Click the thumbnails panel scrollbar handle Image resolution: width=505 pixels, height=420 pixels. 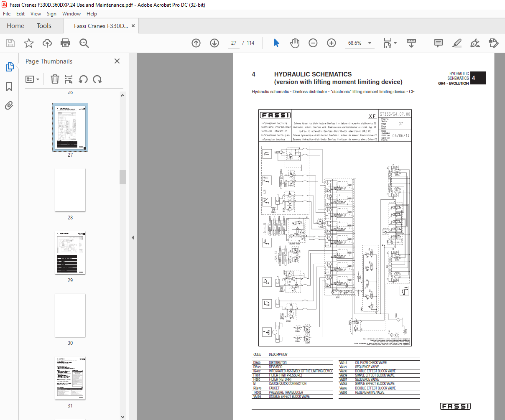pyautogui.click(x=122, y=177)
